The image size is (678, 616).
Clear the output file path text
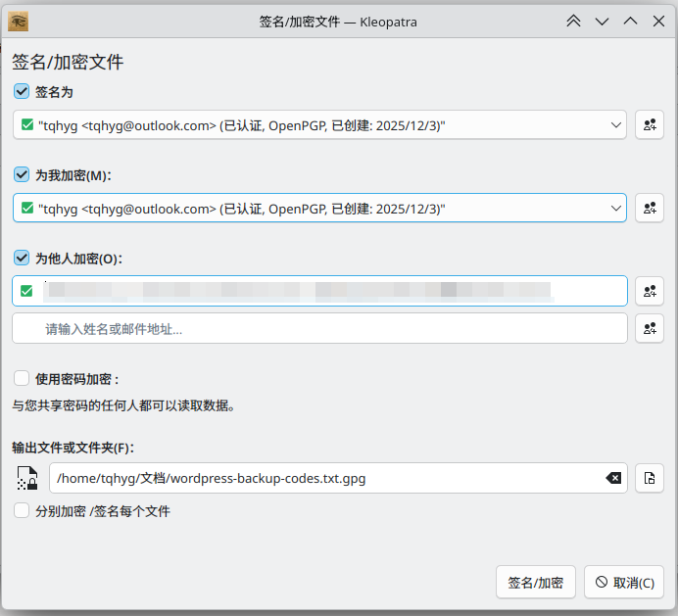(612, 478)
